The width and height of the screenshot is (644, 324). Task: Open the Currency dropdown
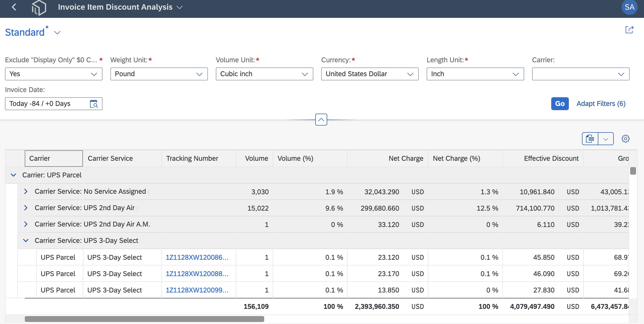point(370,74)
